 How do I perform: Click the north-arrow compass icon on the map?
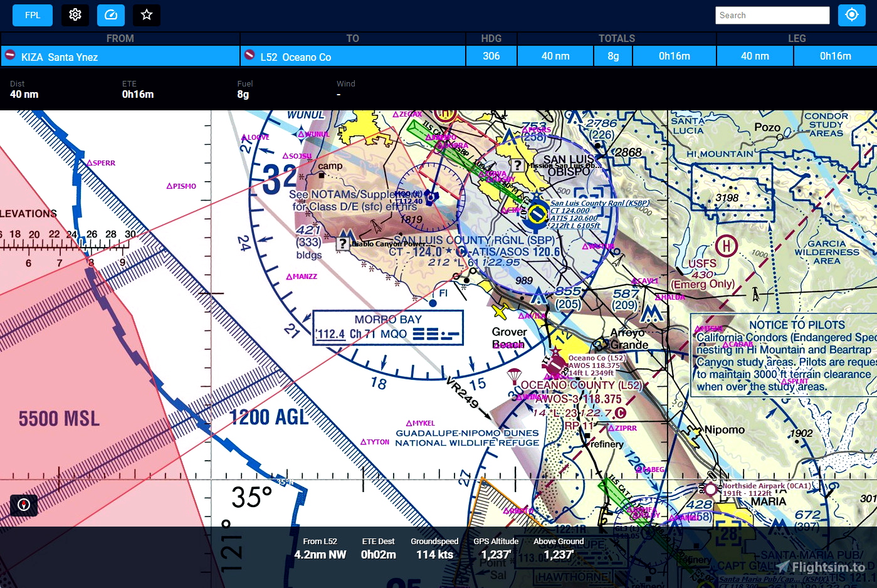24,505
